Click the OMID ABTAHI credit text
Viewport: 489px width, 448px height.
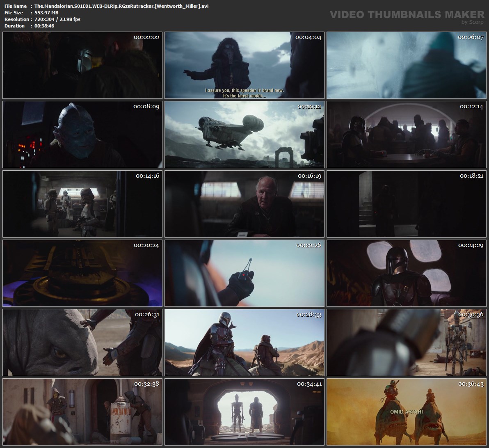click(407, 412)
